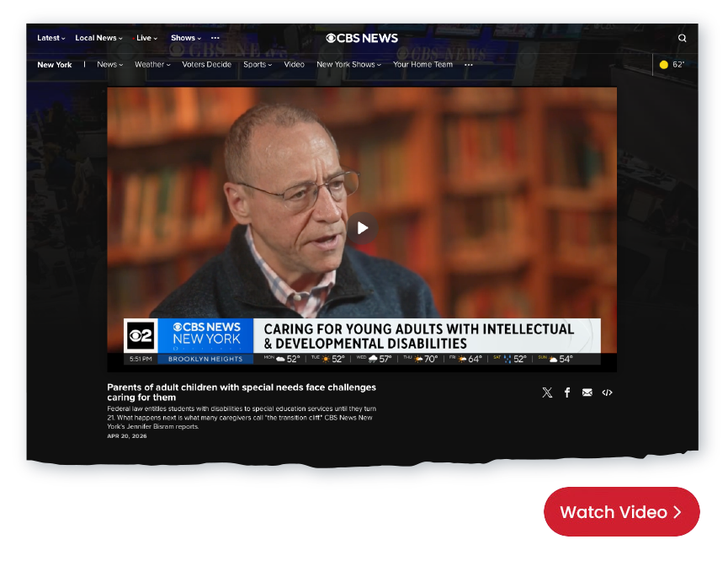
Task: Copy the video embed code
Action: (x=607, y=392)
